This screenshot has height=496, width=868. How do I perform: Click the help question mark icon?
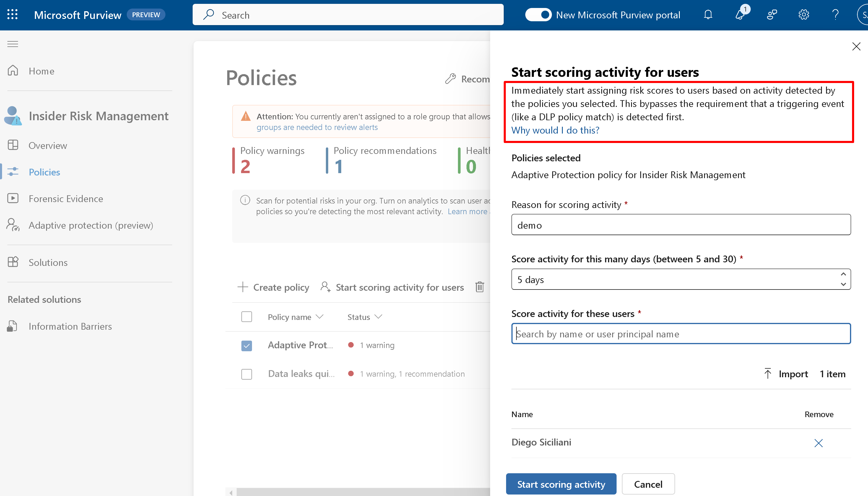[835, 15]
